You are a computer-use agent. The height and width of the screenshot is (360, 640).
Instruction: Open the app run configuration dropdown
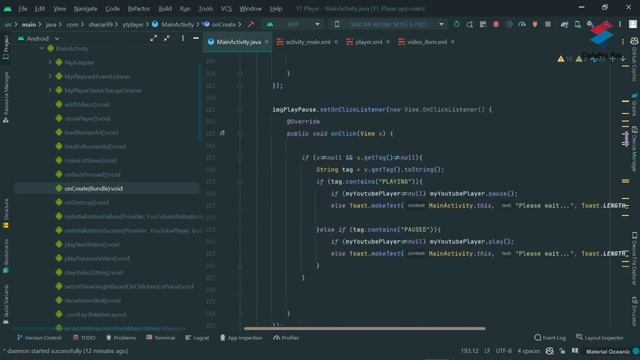point(293,24)
